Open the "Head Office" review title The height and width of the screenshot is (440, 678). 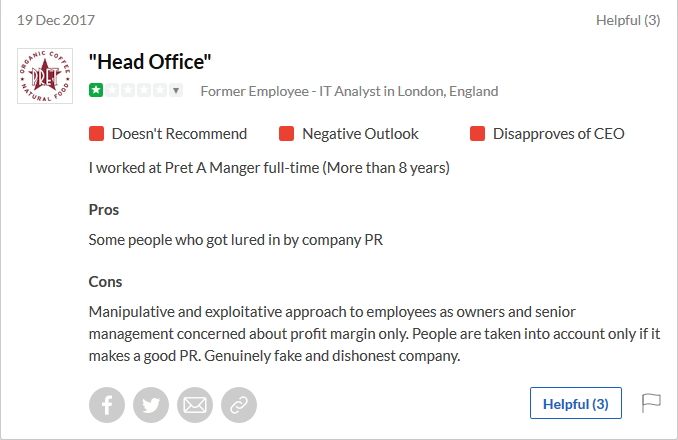tap(150, 62)
